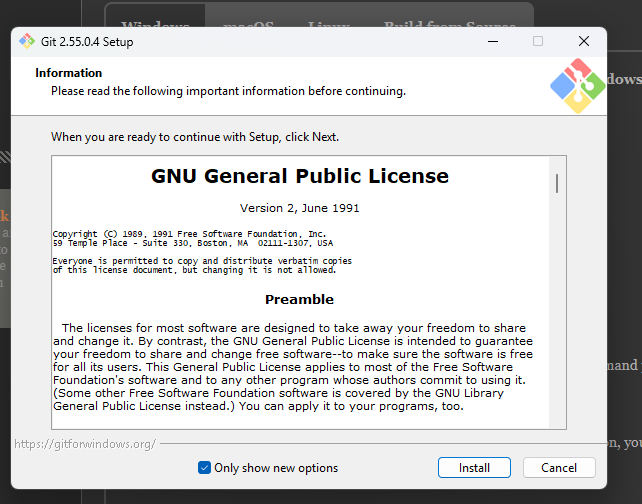Click the Git icon in title bar
Screen dimensions: 642x504
click(x=27, y=41)
